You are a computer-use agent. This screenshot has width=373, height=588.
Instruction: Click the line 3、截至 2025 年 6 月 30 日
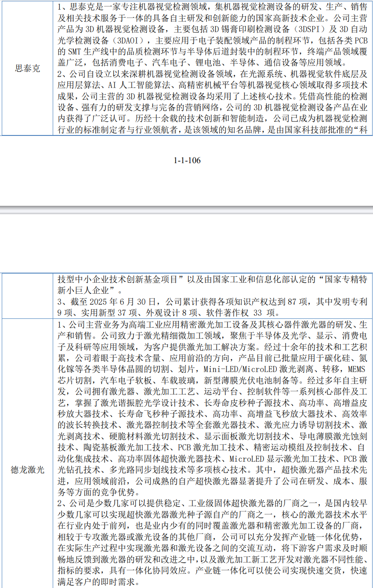click(213, 302)
